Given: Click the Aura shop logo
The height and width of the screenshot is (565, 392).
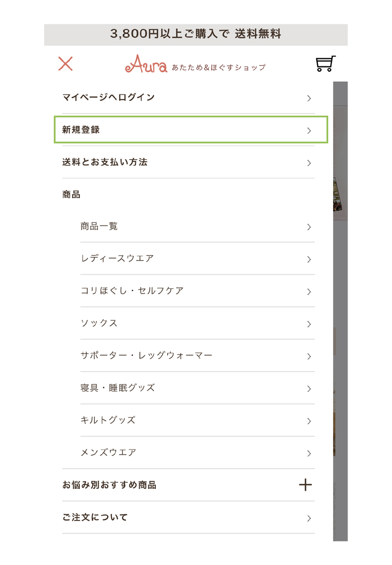Looking at the screenshot, I should 195,63.
